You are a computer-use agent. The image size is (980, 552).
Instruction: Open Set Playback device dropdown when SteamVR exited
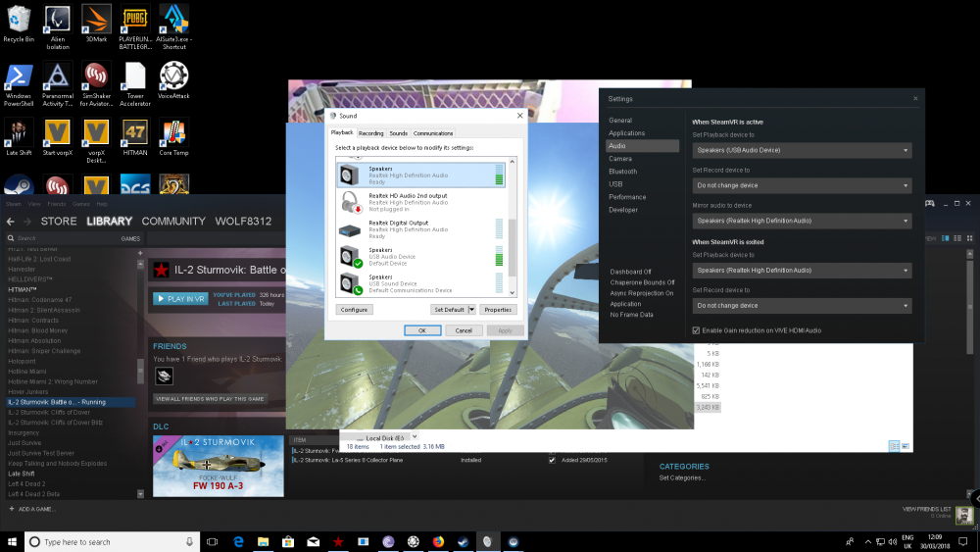click(802, 270)
